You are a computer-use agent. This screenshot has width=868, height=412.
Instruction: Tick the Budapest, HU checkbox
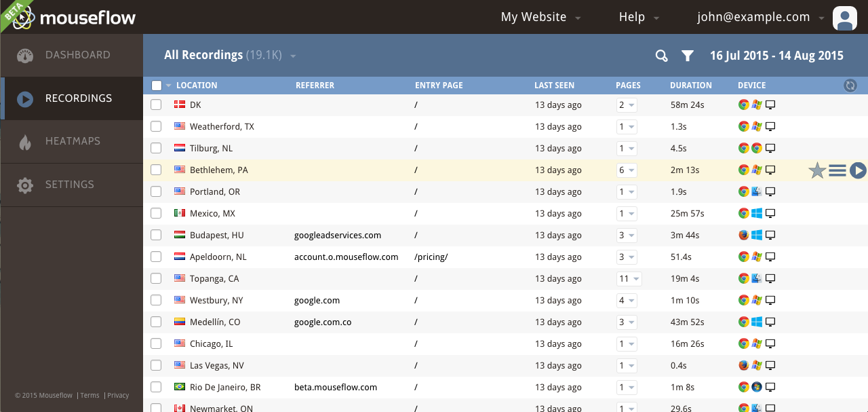tap(156, 235)
